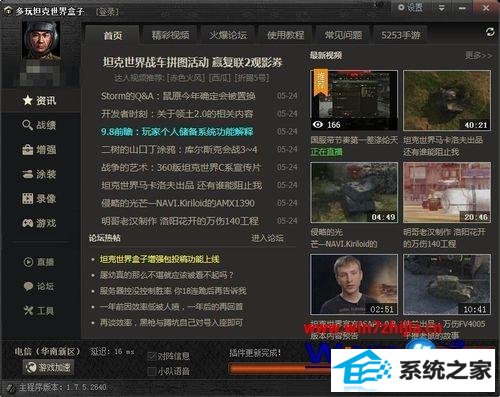Enable the 小队语音 checkbox
Viewport: 500px width, 397px height.
click(x=152, y=371)
